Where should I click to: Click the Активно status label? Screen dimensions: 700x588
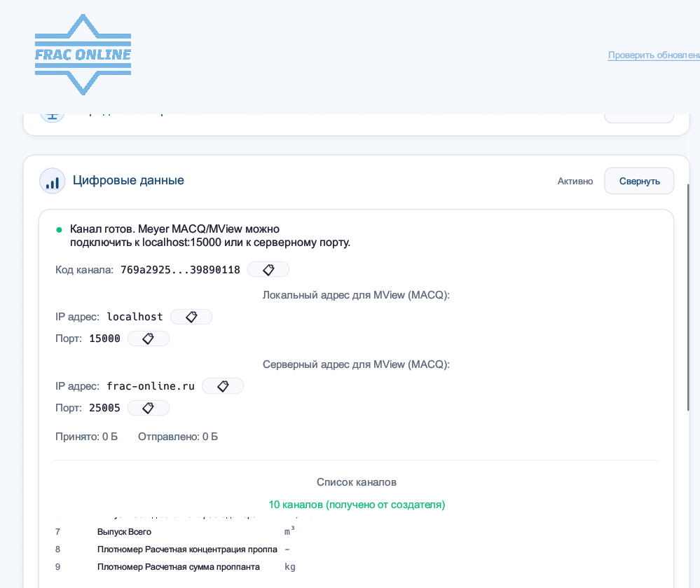click(x=575, y=182)
